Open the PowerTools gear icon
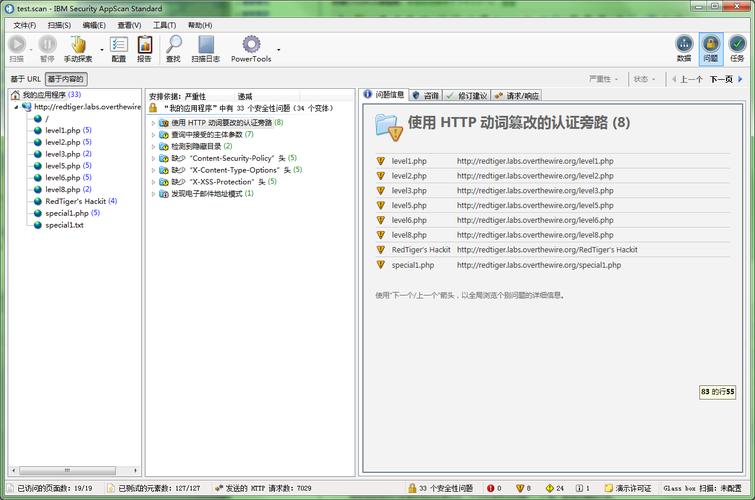This screenshot has height=500, width=755. tap(251, 44)
